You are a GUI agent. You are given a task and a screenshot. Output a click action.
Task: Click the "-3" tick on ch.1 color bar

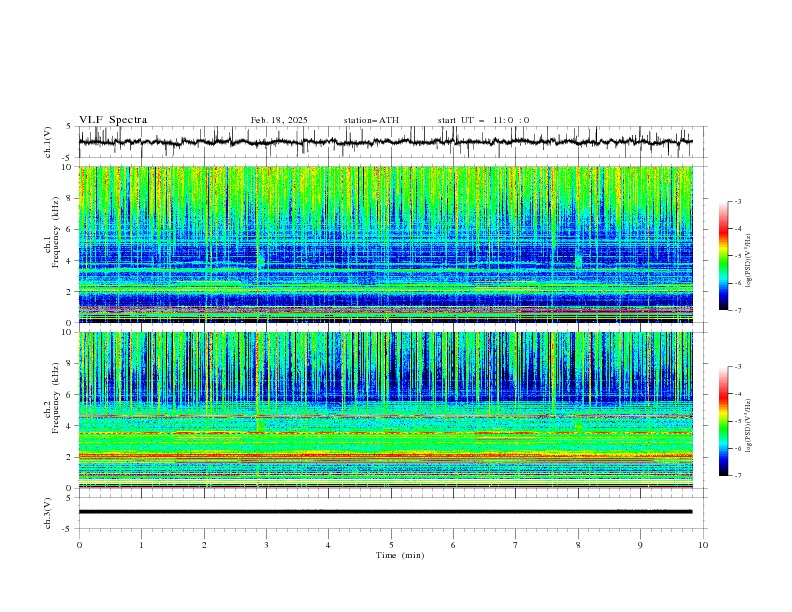click(737, 201)
